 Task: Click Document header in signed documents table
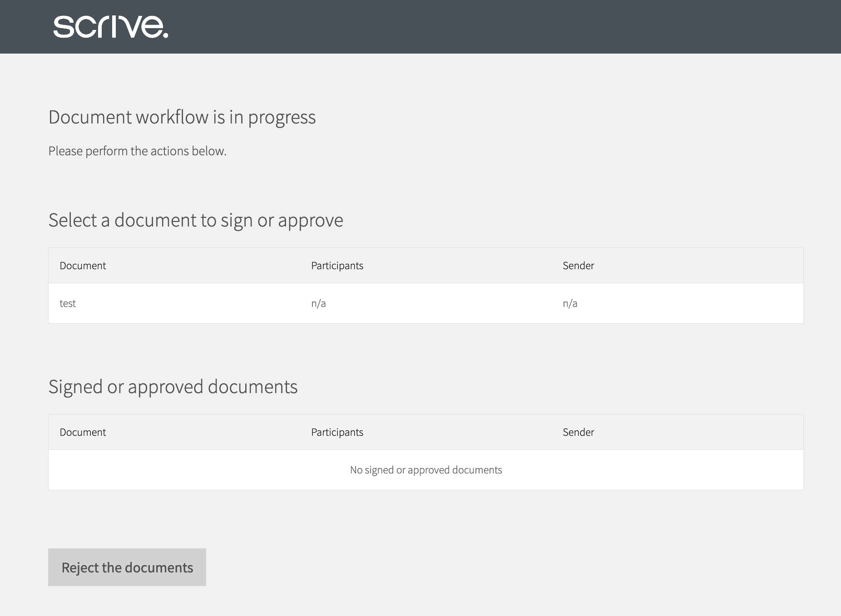coord(83,432)
